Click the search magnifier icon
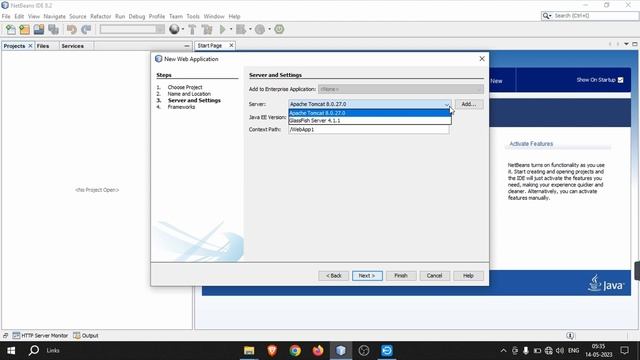Viewport: 640px width, 360px height. (546, 16)
